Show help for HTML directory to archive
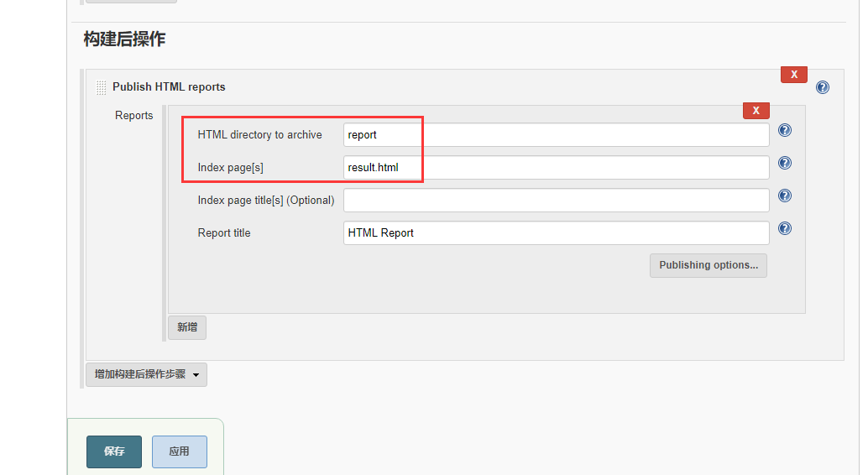Viewport: 868px width, 475px height. click(784, 130)
